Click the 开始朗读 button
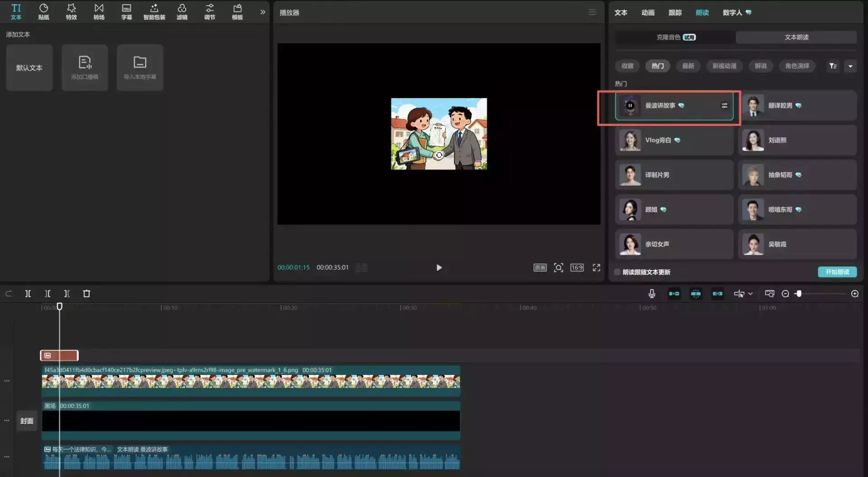 tap(837, 272)
